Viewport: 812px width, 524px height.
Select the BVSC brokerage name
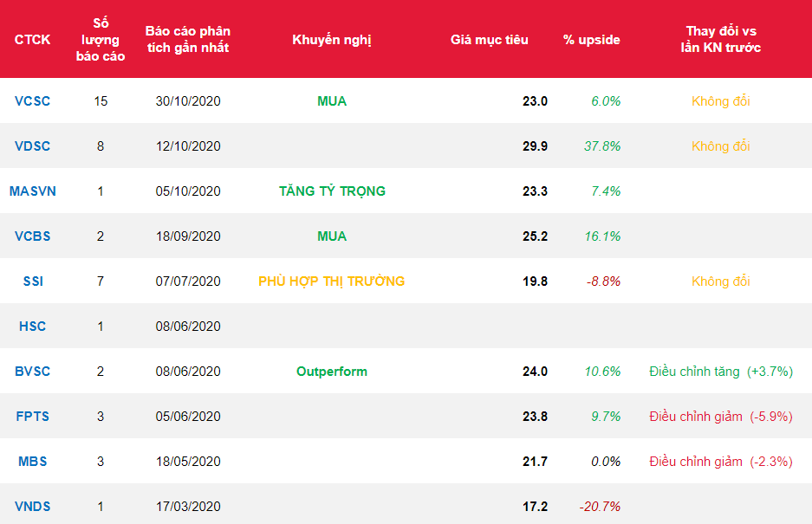pos(33,372)
